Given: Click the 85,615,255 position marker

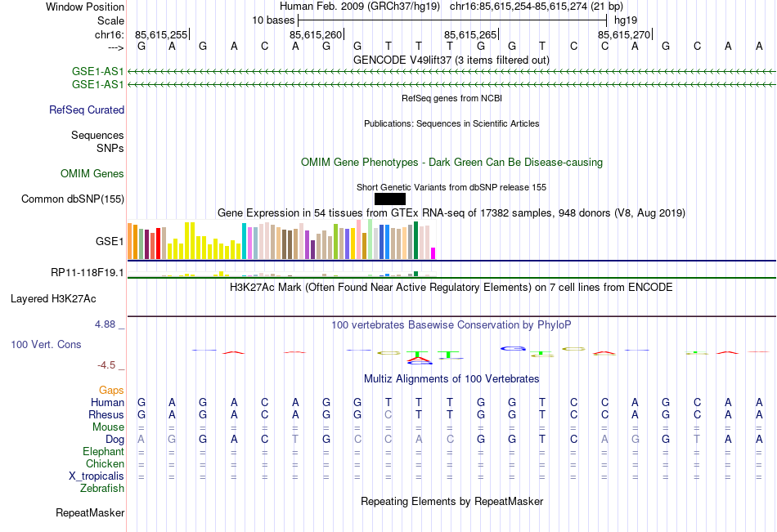Looking at the screenshot, I should pos(162,34).
